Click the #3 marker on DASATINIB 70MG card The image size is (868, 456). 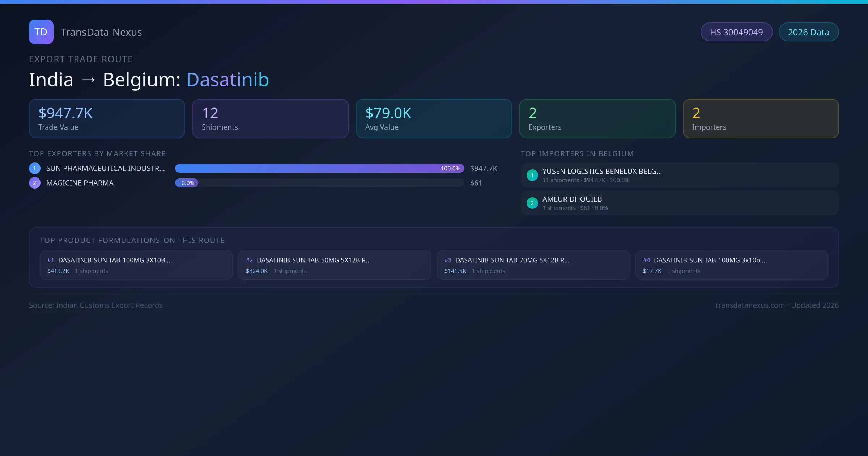448,260
